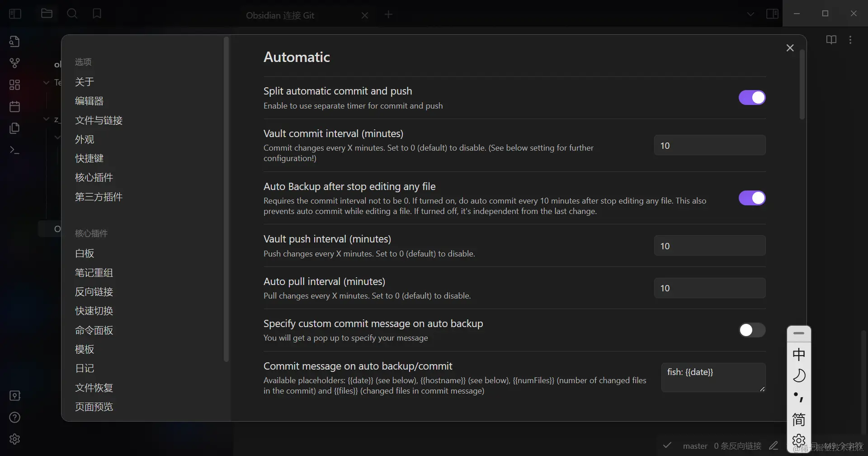Switch to reading view book icon
The height and width of the screenshot is (456, 868).
coord(831,40)
